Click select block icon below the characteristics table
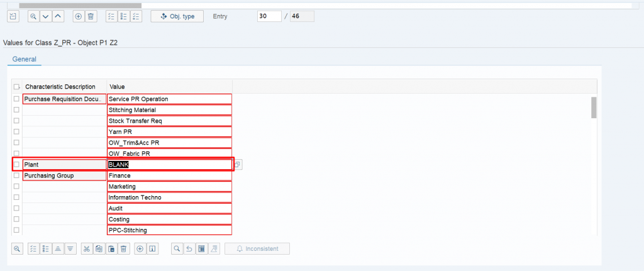The height and width of the screenshot is (271, 644). (x=45, y=248)
